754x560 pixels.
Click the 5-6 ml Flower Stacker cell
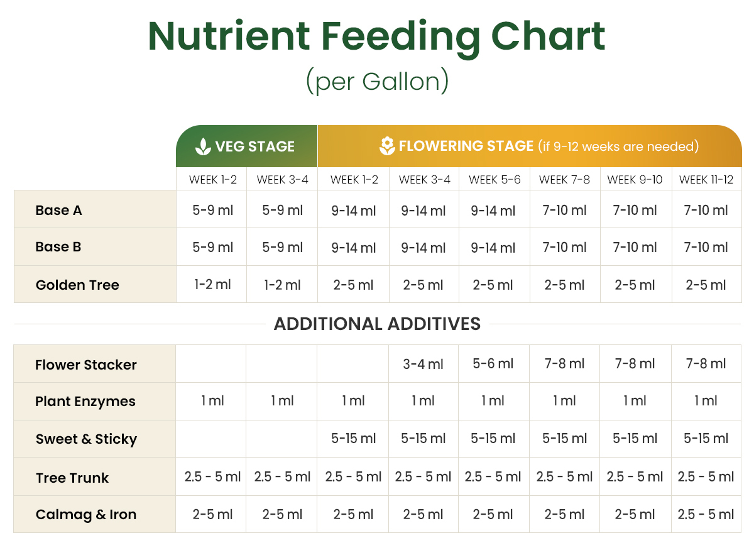pos(493,364)
